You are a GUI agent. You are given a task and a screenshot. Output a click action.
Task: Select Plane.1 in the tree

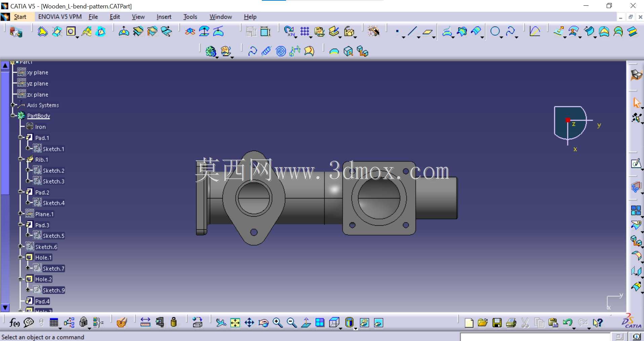(44, 214)
